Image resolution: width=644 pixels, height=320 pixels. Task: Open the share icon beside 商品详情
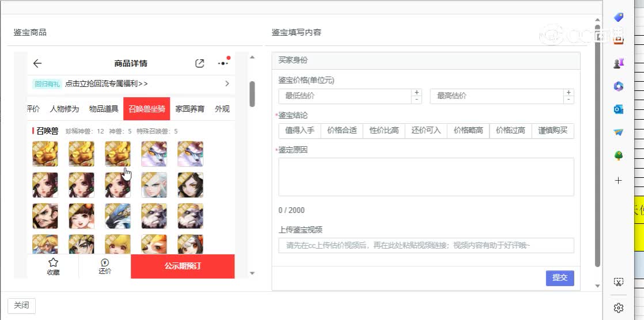[200, 63]
